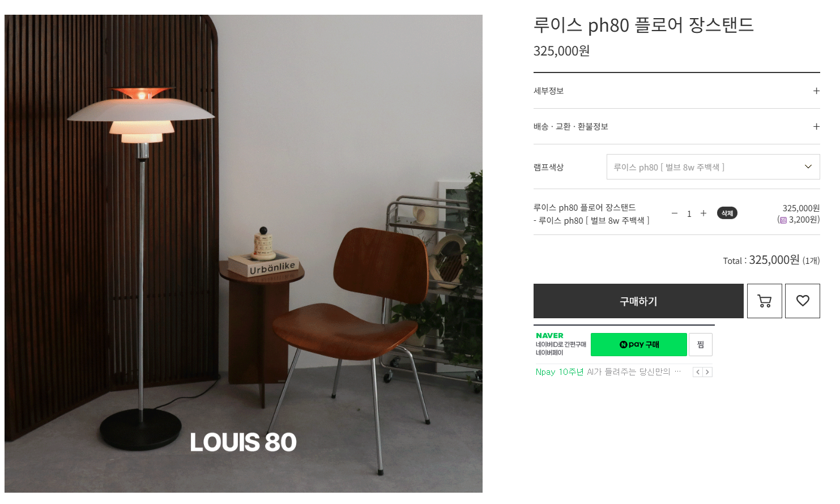
Task: Click the LOUIS 80 lamp product image
Action: tap(244, 254)
